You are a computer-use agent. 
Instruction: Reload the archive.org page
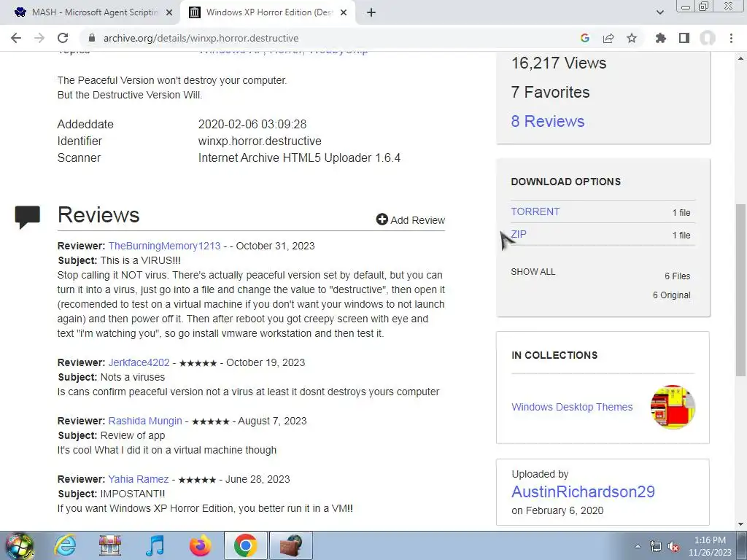point(63,38)
